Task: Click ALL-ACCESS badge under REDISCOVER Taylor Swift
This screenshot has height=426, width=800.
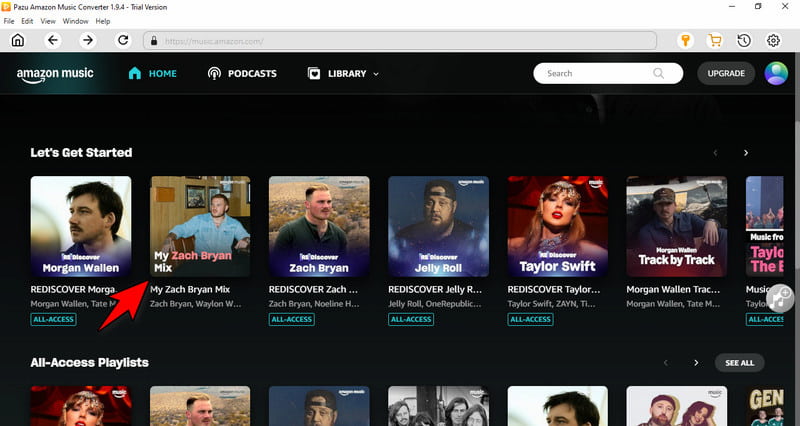Action: (x=531, y=319)
